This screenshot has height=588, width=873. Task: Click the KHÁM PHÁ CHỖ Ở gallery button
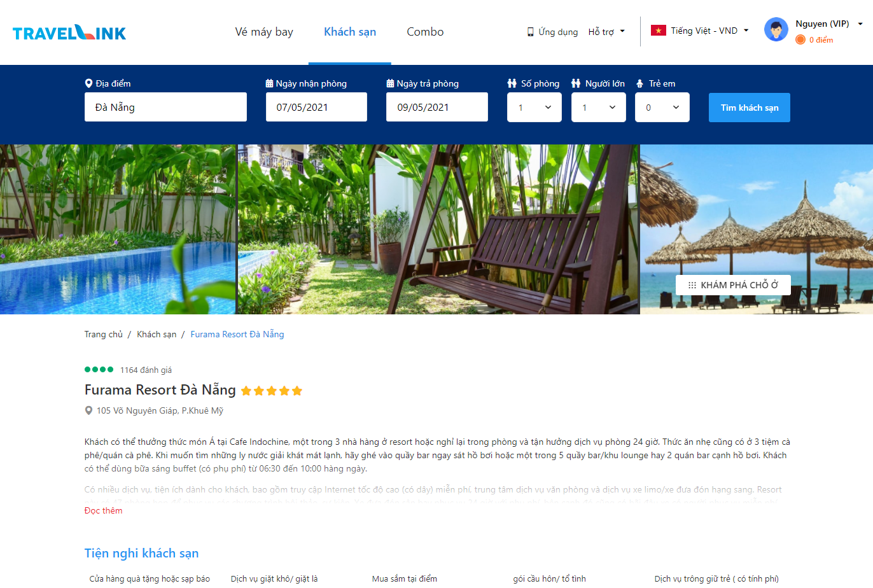pos(733,285)
